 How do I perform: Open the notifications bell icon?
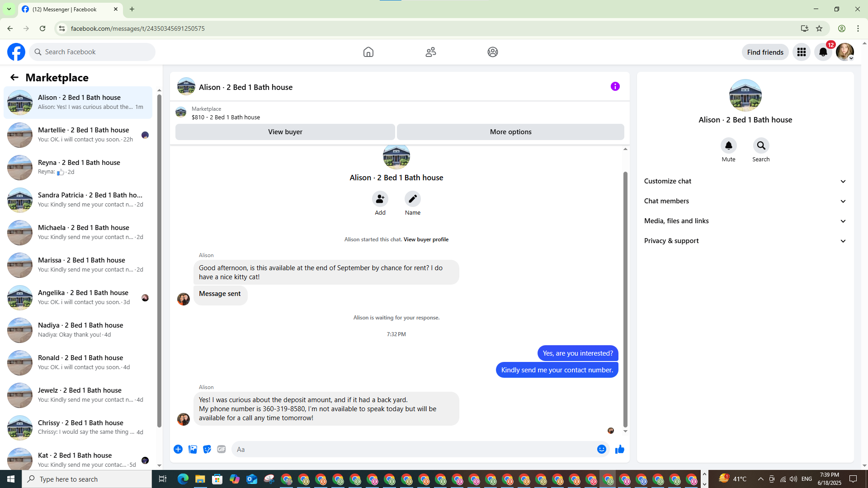pyautogui.click(x=823, y=52)
